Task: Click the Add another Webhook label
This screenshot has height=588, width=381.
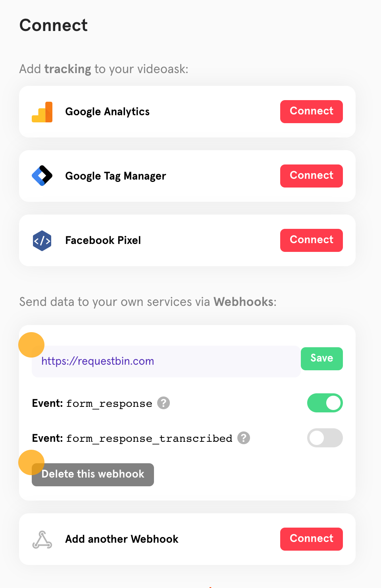Action: click(x=122, y=539)
